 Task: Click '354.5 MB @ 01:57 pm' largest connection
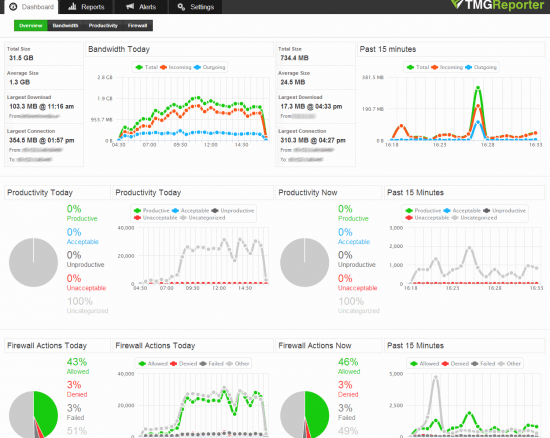[42, 140]
